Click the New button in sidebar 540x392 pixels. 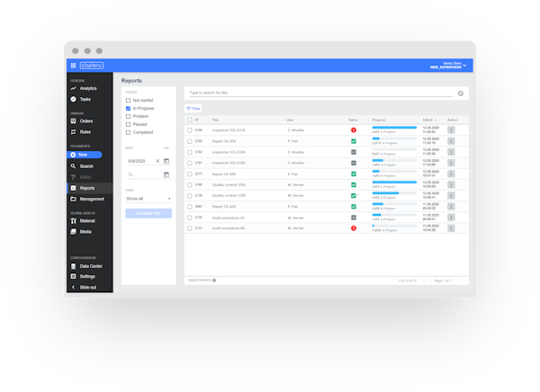pyautogui.click(x=88, y=155)
